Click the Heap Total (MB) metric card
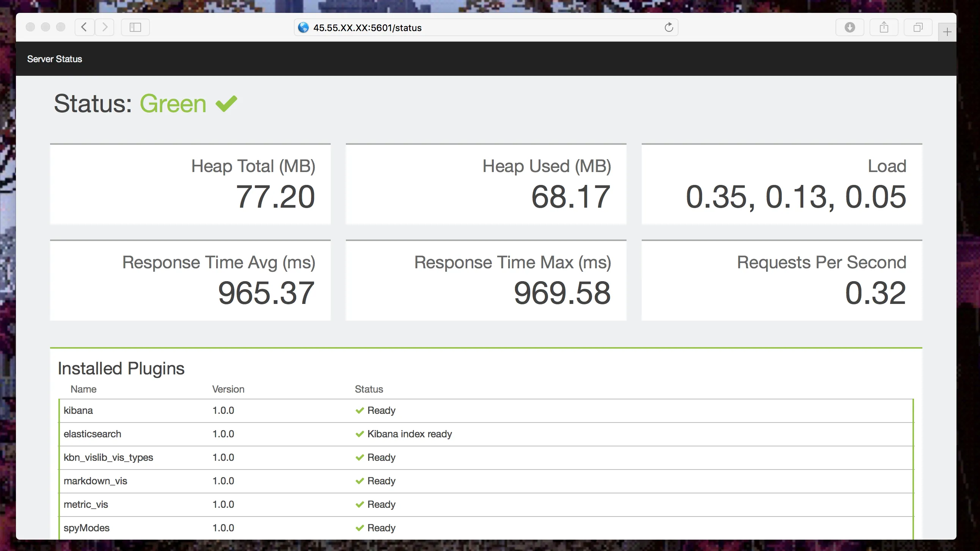 click(190, 185)
